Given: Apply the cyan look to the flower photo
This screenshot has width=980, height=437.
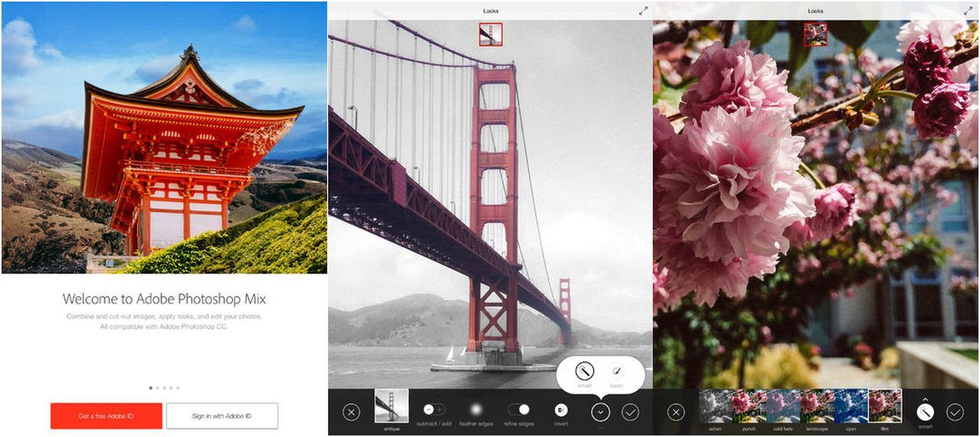Looking at the screenshot, I should click(x=851, y=406).
